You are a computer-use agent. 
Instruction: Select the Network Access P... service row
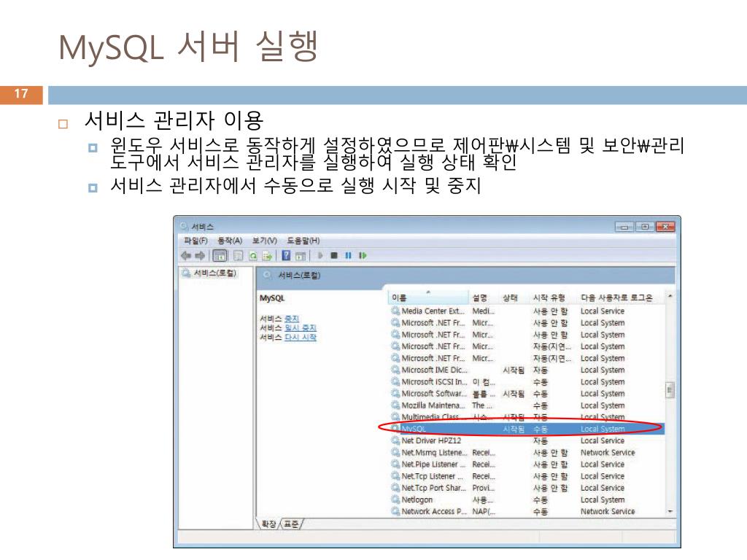(x=527, y=511)
